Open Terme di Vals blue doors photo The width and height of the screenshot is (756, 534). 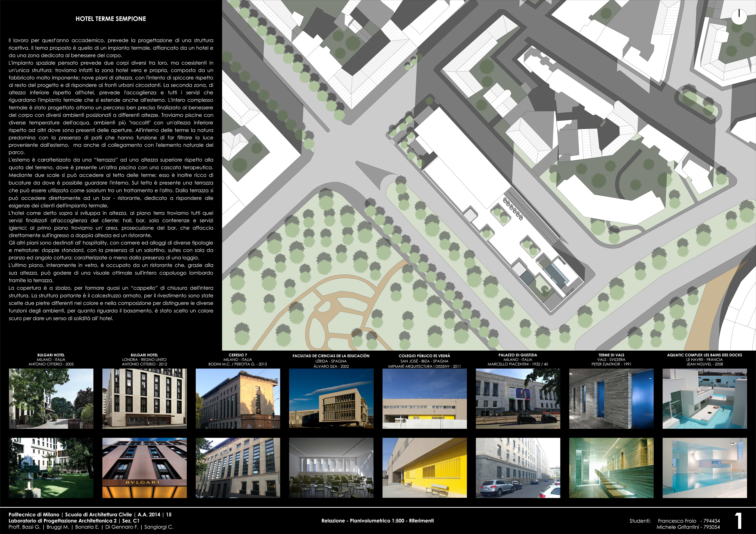(611, 399)
